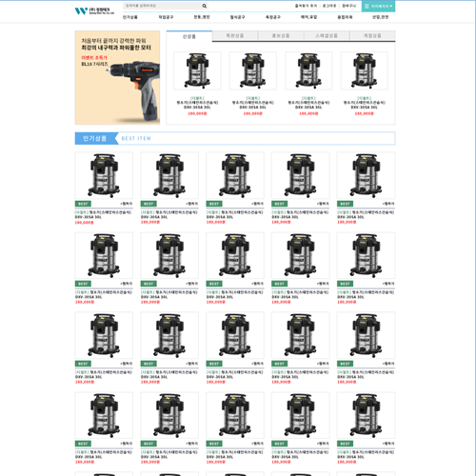
Task: Click the 장바구니 link
Action: (349, 6)
